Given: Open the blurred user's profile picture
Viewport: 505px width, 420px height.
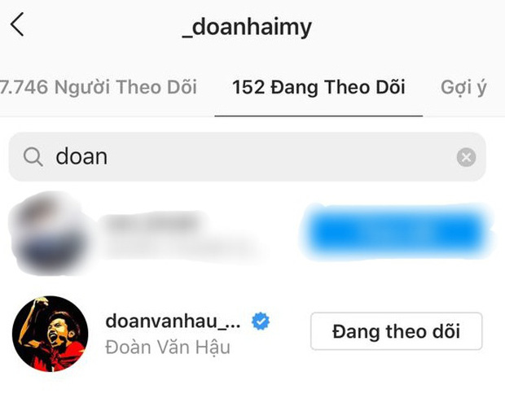Looking at the screenshot, I should click(48, 232).
